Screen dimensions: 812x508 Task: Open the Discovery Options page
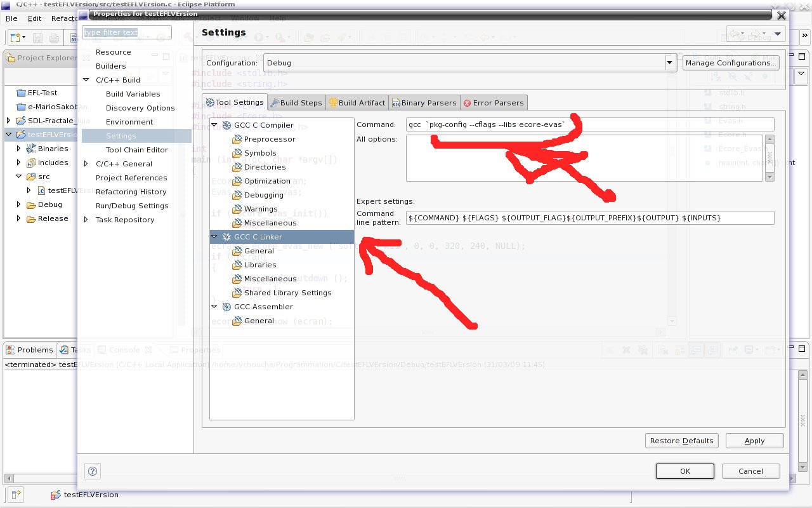point(140,108)
